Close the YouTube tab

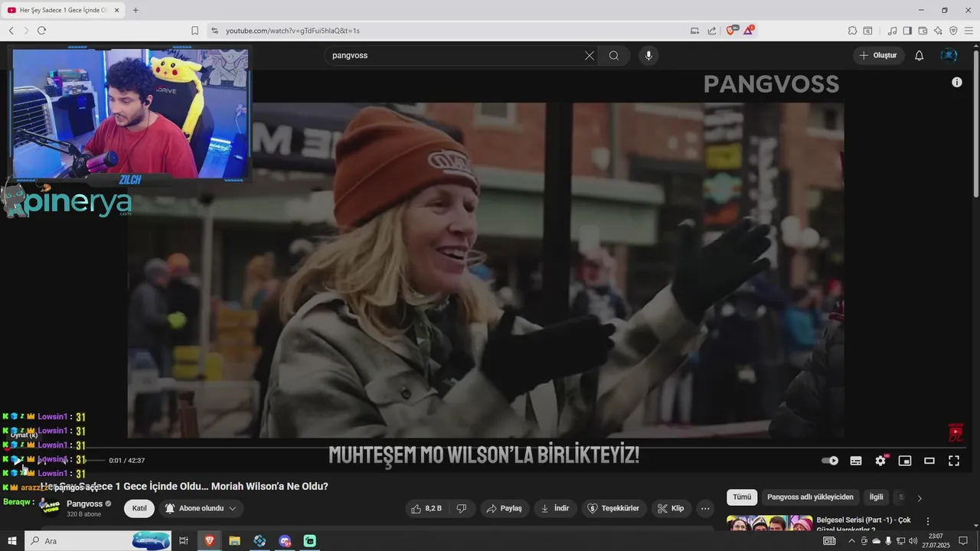point(116,10)
